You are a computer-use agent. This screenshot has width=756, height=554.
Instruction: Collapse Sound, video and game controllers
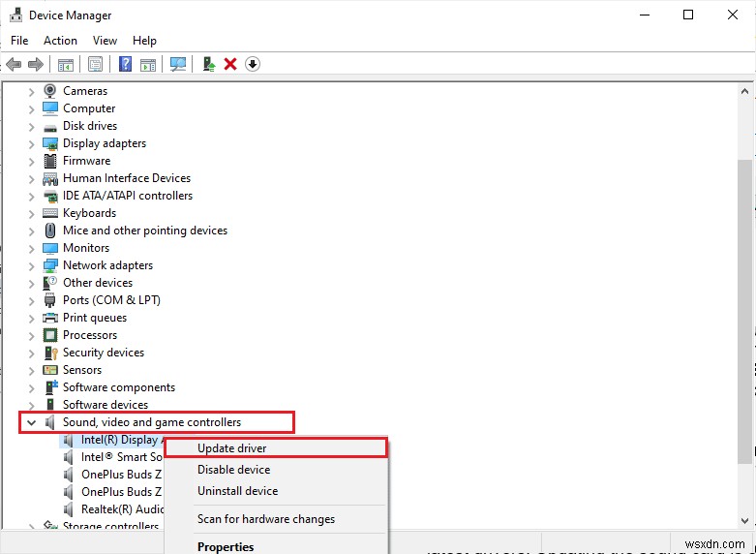tap(31, 422)
